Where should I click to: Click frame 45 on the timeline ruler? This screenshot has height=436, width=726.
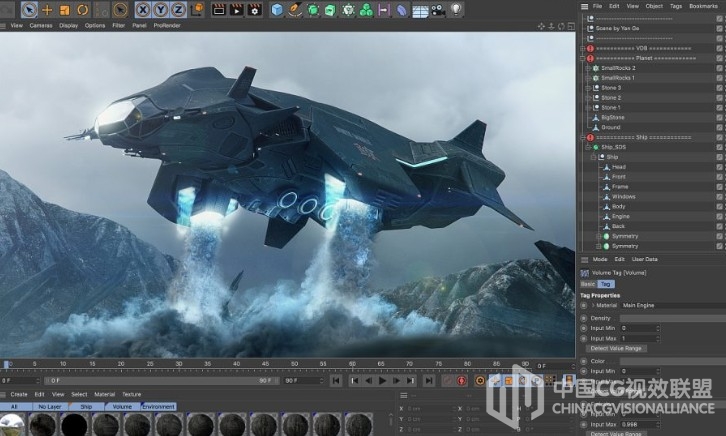pos(265,364)
